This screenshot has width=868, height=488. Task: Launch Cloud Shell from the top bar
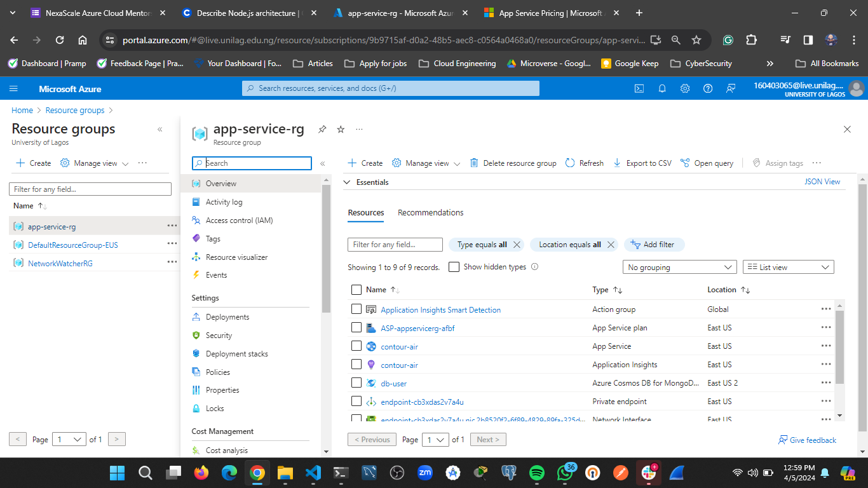(x=639, y=89)
